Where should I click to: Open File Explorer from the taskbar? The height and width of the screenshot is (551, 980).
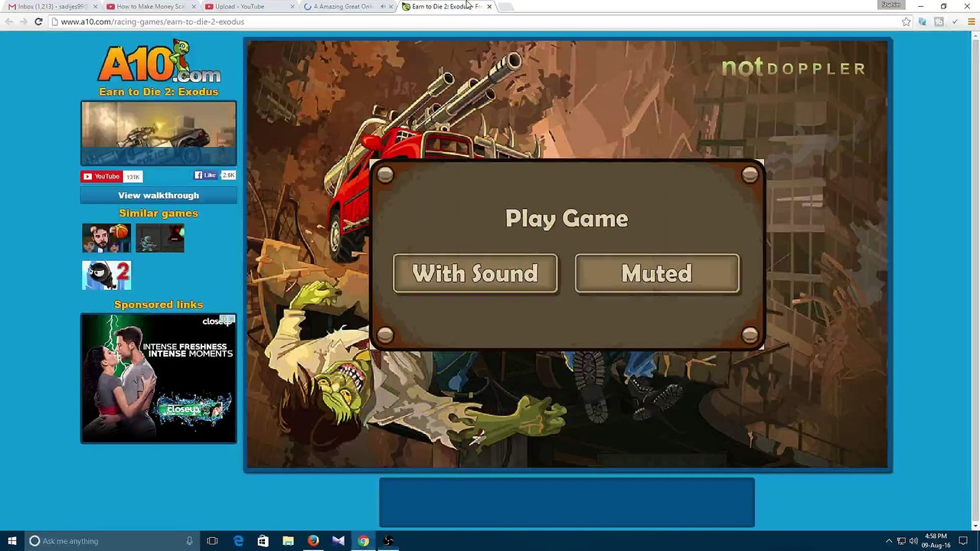[x=288, y=541]
